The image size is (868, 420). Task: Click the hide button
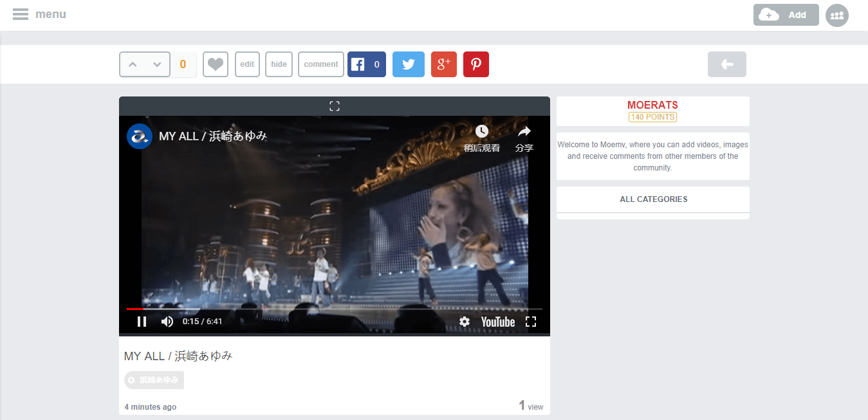point(279,64)
